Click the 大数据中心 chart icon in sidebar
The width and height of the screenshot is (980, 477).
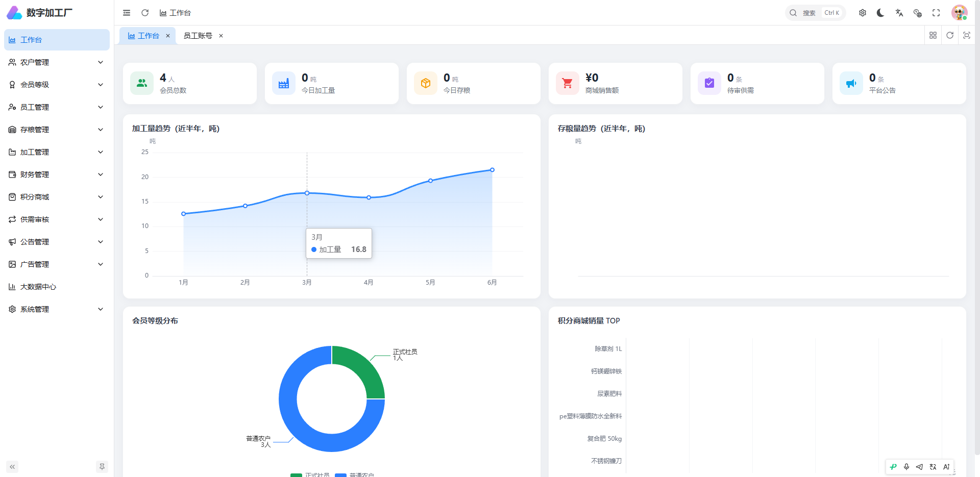(x=12, y=287)
